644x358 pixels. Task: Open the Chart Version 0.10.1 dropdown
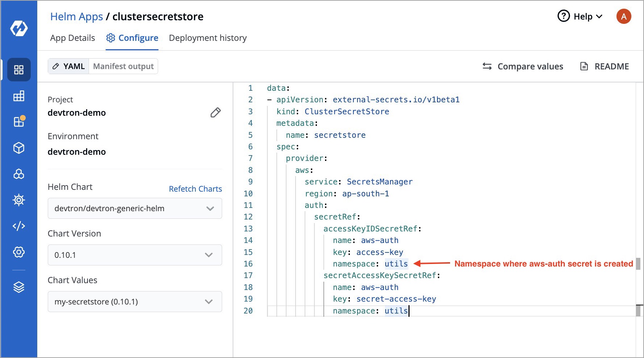(135, 255)
